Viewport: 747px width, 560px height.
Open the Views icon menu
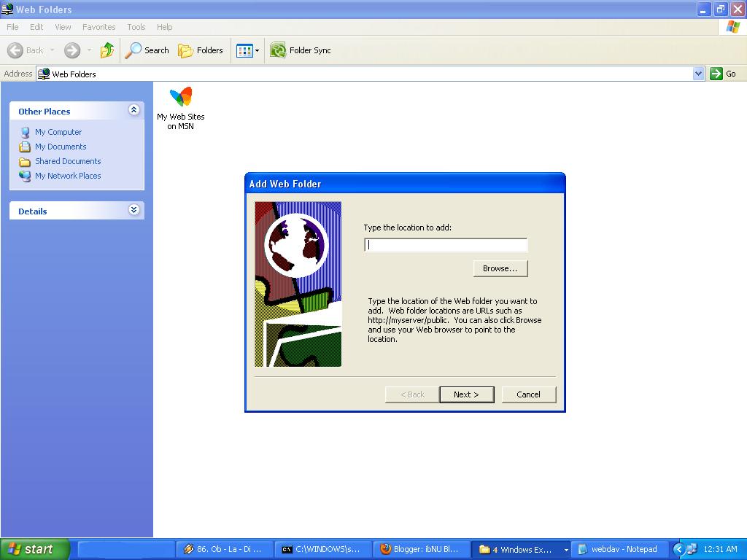[248, 50]
